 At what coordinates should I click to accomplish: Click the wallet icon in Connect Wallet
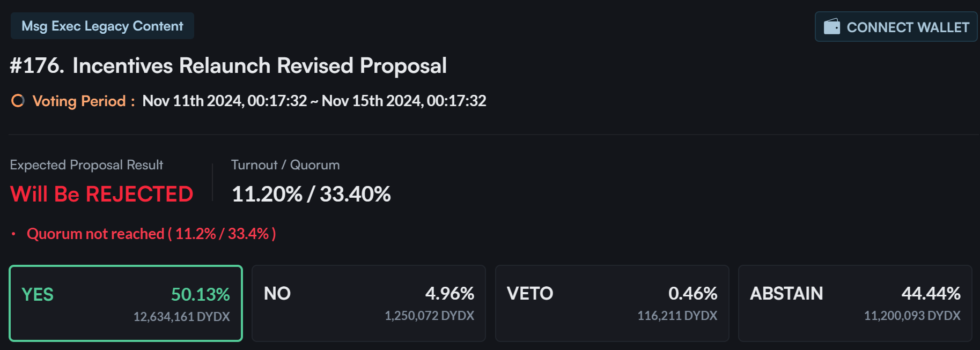click(x=831, y=27)
